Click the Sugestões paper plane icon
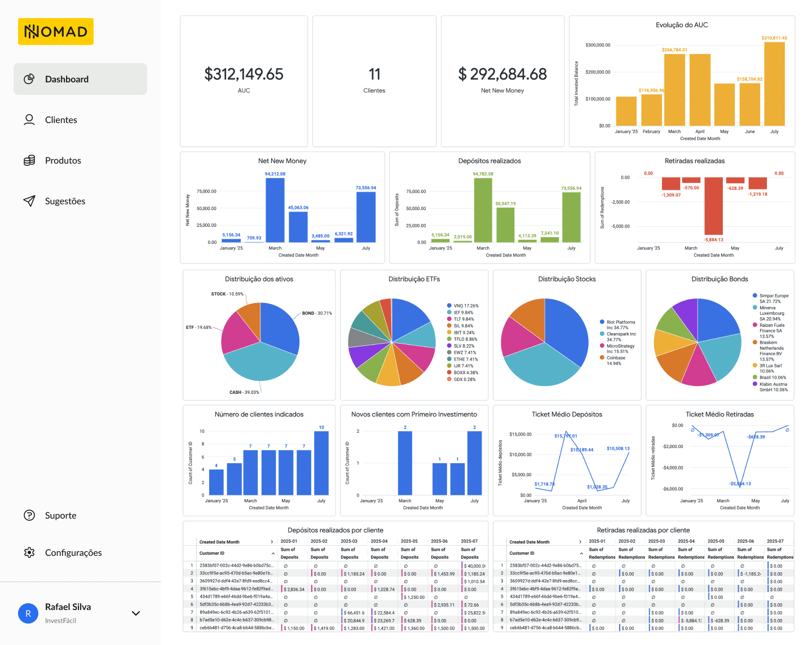This screenshot has height=645, width=812. pos(29,201)
